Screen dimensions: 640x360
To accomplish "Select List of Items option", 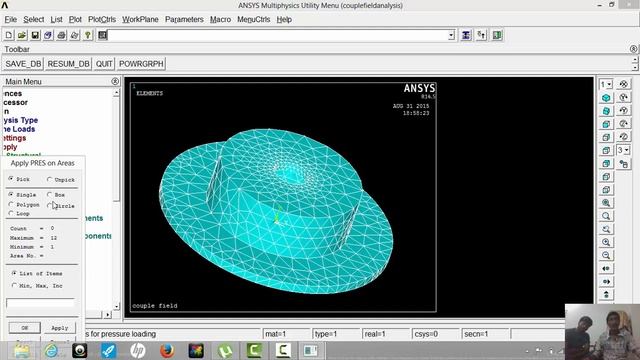I will point(14,273).
